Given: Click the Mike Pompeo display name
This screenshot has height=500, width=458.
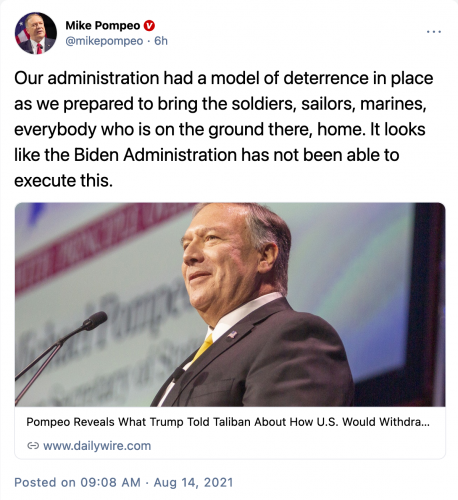Looking at the screenshot, I should point(103,25).
